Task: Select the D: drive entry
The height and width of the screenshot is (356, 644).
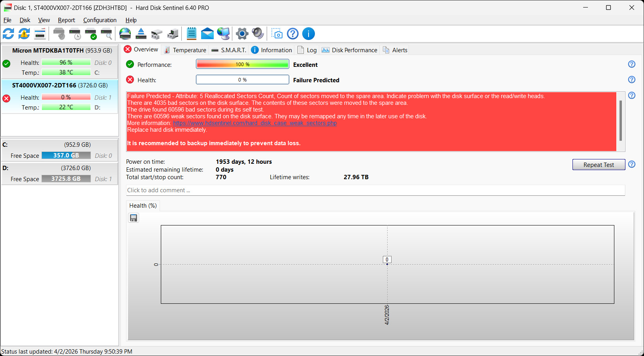Action: (x=60, y=173)
